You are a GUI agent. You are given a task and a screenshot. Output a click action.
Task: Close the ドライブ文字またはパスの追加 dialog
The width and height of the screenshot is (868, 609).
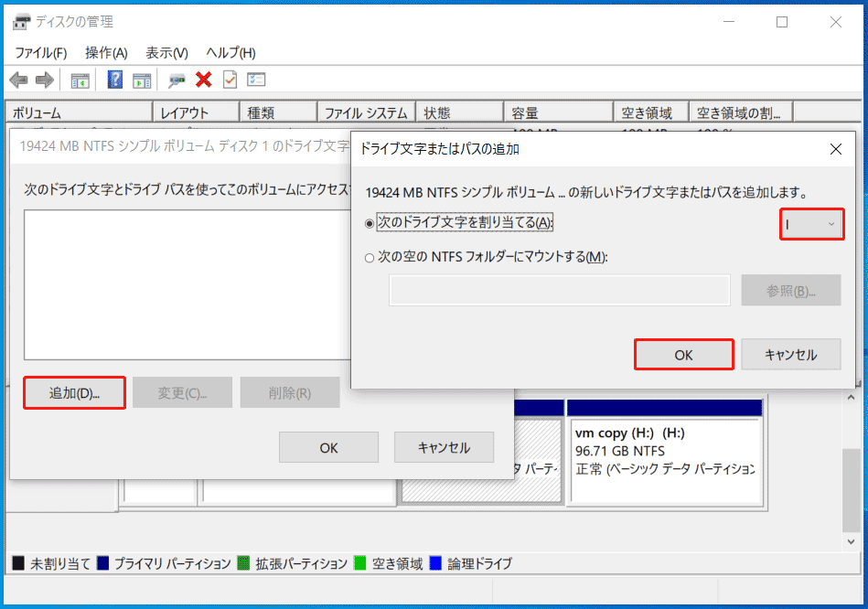[x=836, y=149]
